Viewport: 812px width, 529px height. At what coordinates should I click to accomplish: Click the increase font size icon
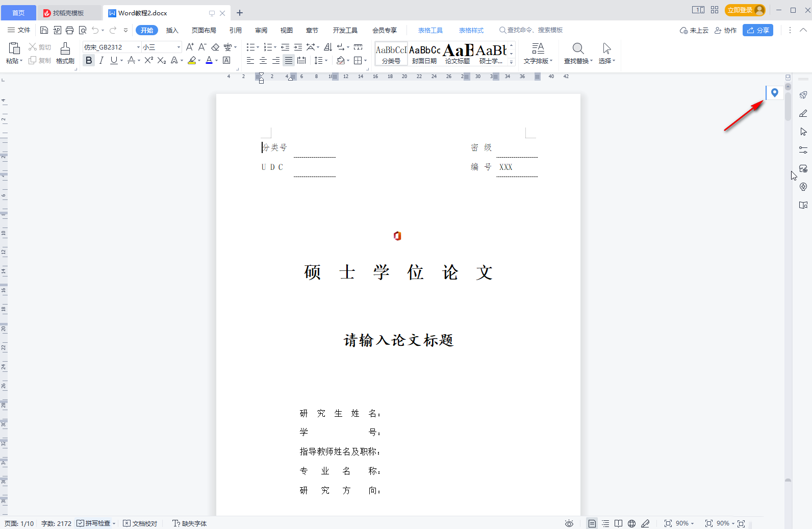(190, 47)
